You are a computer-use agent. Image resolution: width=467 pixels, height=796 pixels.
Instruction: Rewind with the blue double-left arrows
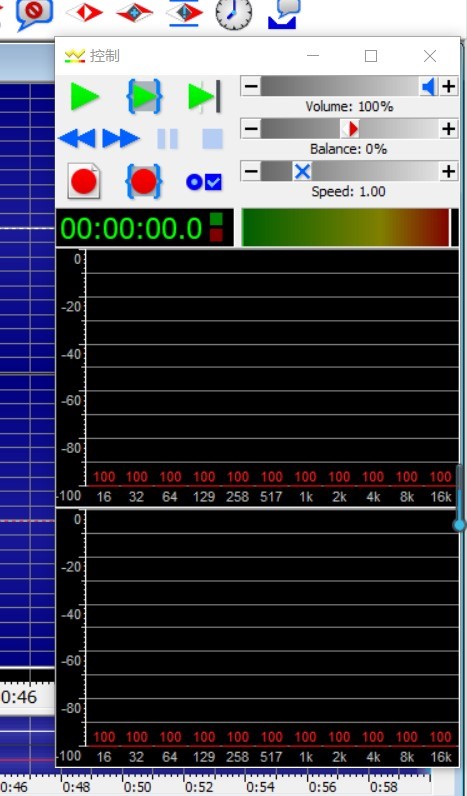click(77, 138)
